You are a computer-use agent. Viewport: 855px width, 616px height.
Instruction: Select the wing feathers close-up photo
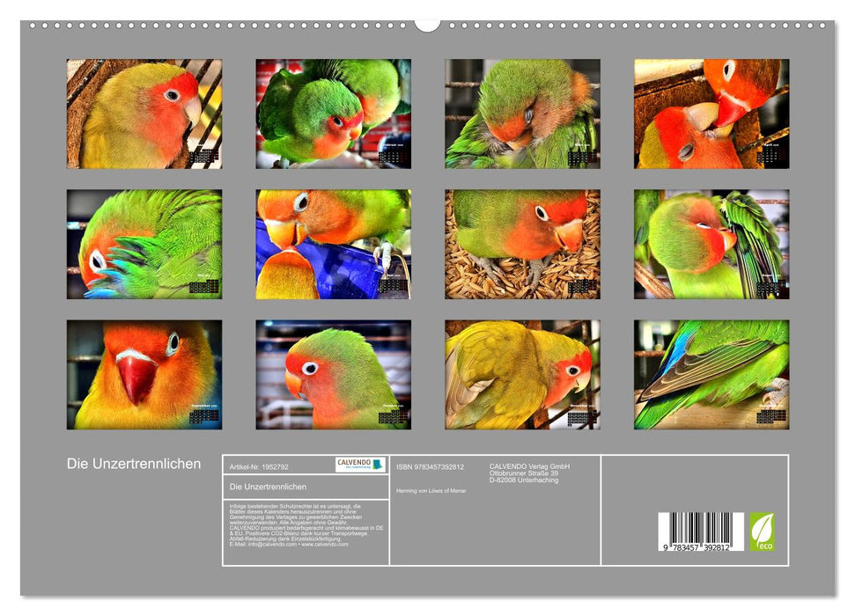click(x=711, y=374)
